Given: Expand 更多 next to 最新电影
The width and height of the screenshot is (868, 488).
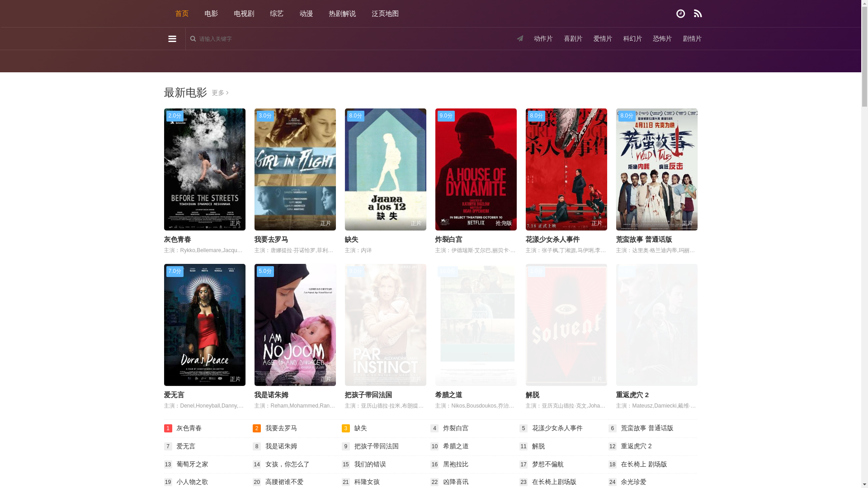Looking at the screenshot, I should [x=220, y=93].
